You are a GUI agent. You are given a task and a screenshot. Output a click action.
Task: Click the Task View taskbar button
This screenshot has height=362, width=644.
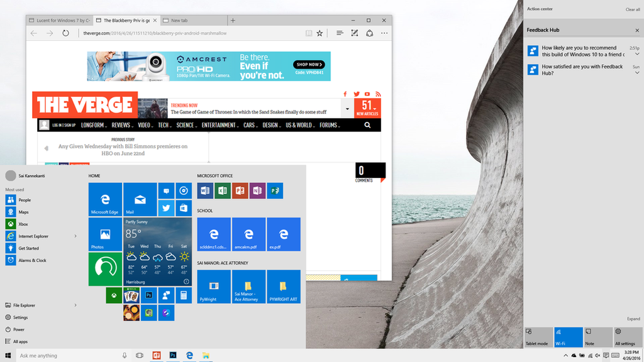click(140, 356)
